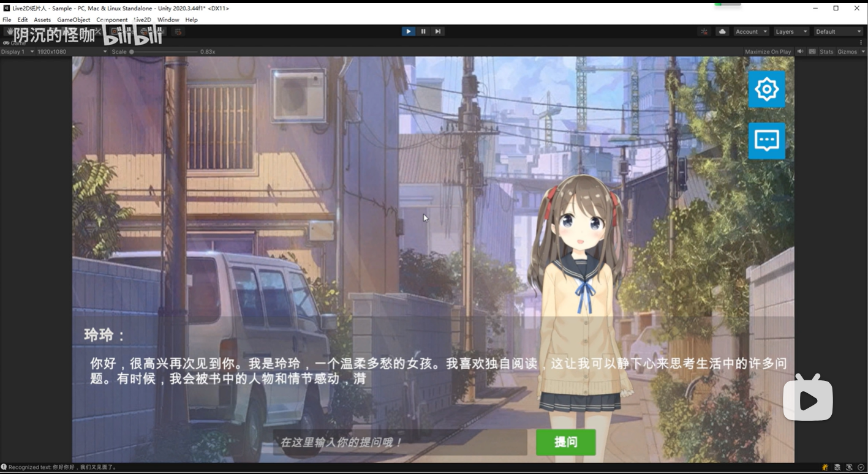Click the checkmark activity icon in status bar

click(x=861, y=467)
